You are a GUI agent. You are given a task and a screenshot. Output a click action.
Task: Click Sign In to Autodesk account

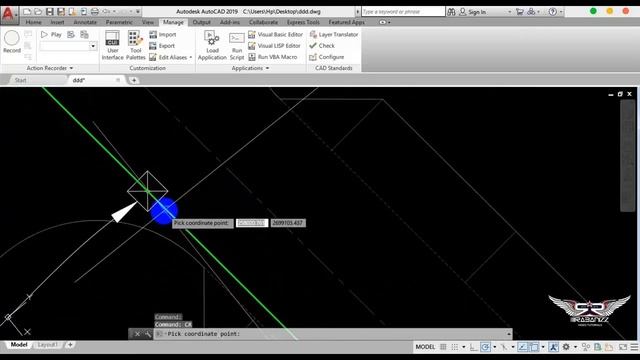[x=473, y=12]
